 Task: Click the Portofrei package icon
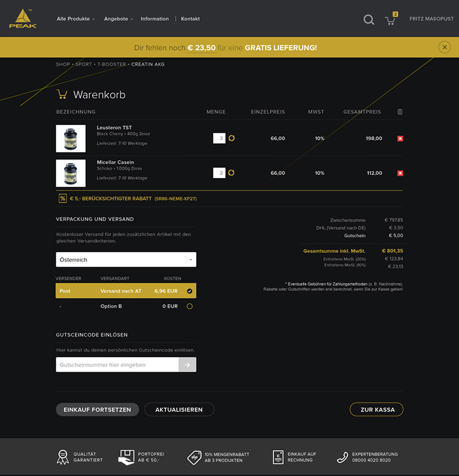[x=126, y=457]
